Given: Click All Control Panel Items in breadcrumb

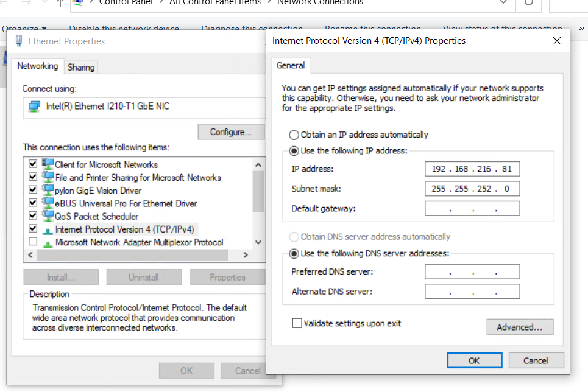Looking at the screenshot, I should pyautogui.click(x=215, y=2).
